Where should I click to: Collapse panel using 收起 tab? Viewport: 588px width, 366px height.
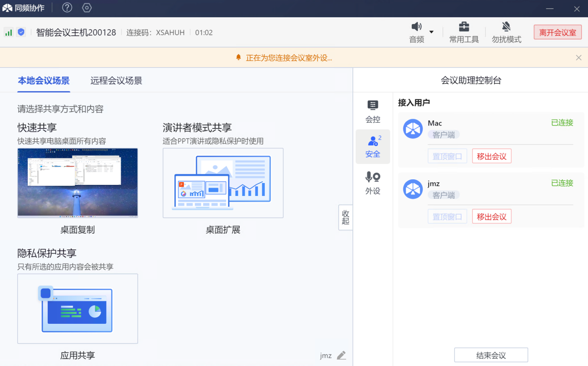pos(345,217)
